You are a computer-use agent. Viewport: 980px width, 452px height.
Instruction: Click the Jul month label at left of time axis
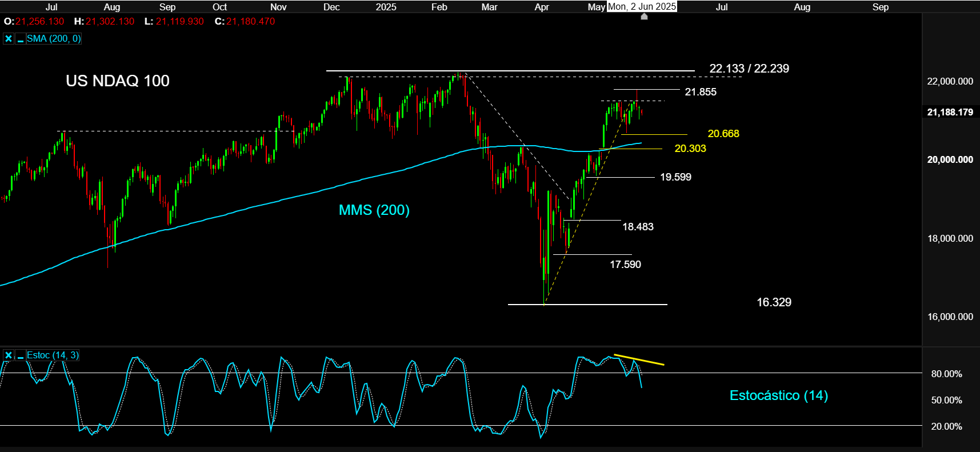pyautogui.click(x=51, y=7)
